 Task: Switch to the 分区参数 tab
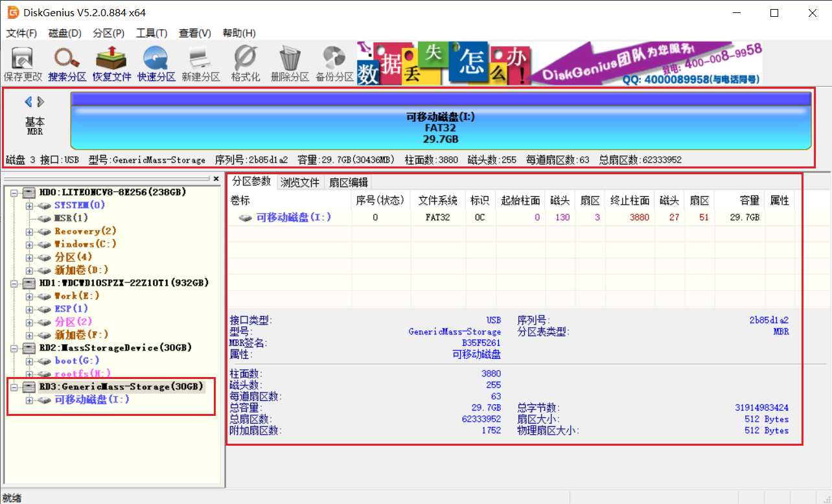[x=251, y=181]
